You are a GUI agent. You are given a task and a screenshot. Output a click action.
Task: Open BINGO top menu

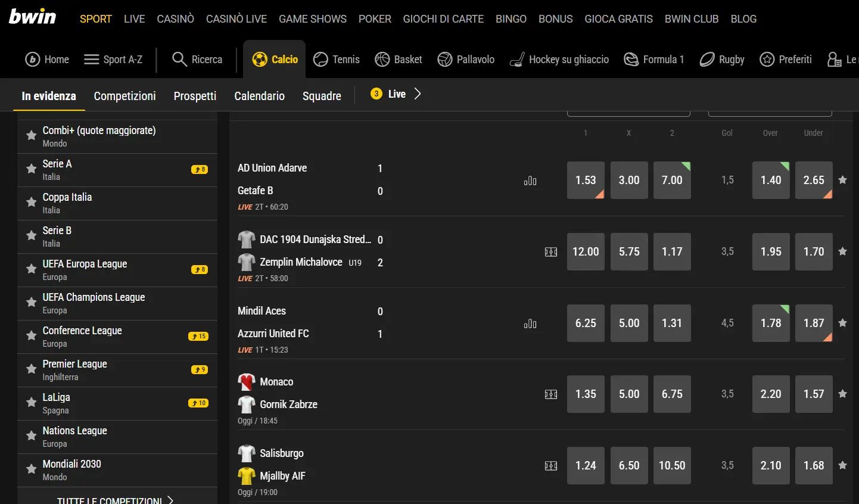point(511,19)
